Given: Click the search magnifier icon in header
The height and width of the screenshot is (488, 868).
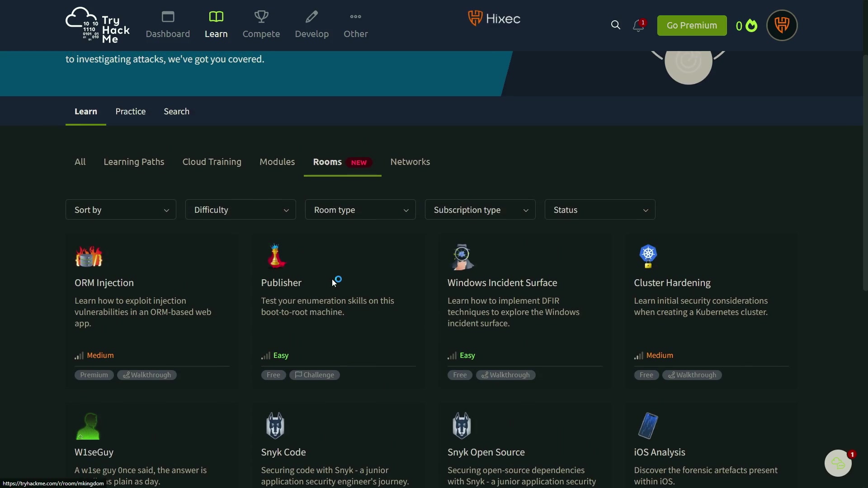Looking at the screenshot, I should pos(615,25).
